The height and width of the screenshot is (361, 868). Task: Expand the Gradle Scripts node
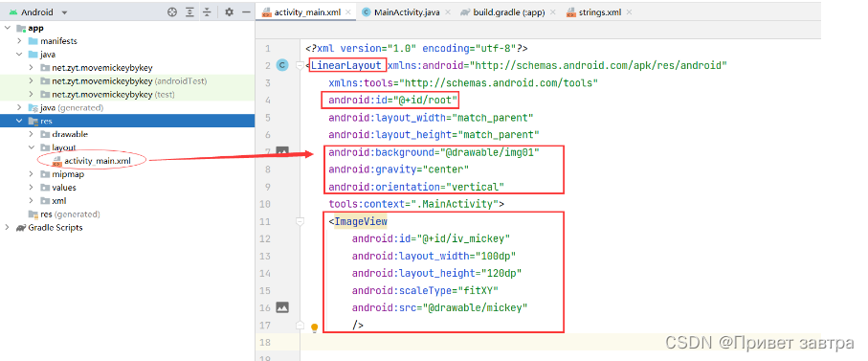click(7, 227)
